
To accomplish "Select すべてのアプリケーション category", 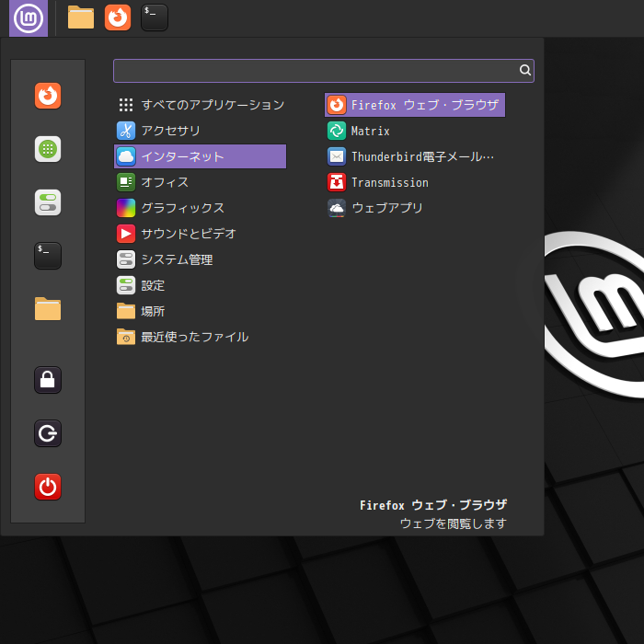I will (200, 105).
